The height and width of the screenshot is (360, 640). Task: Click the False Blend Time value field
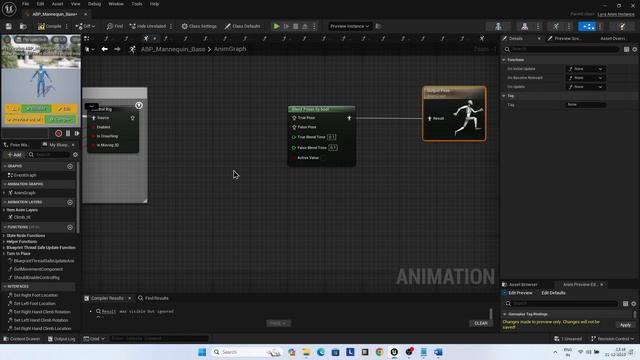(333, 148)
